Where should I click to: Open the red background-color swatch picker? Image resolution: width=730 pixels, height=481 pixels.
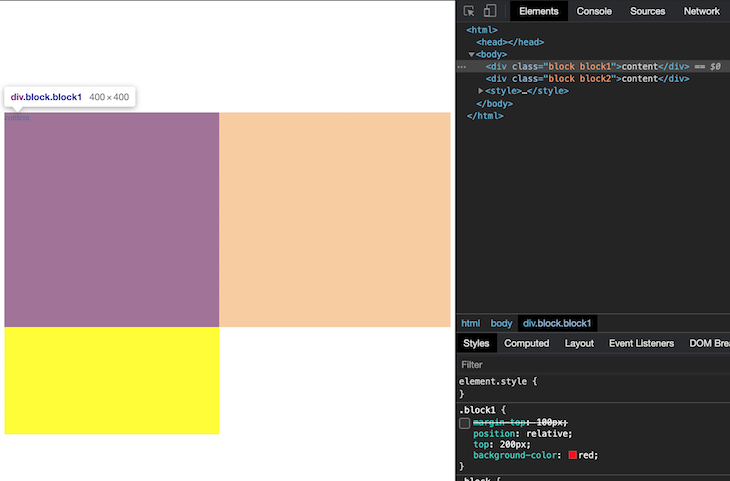tap(573, 455)
